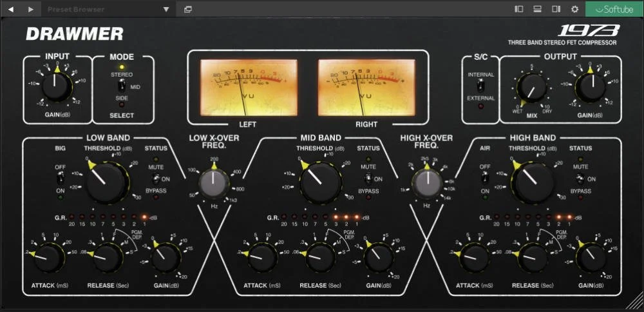The width and height of the screenshot is (644, 312).
Task: Click the Mix wet/dry knob
Action: [x=531, y=88]
